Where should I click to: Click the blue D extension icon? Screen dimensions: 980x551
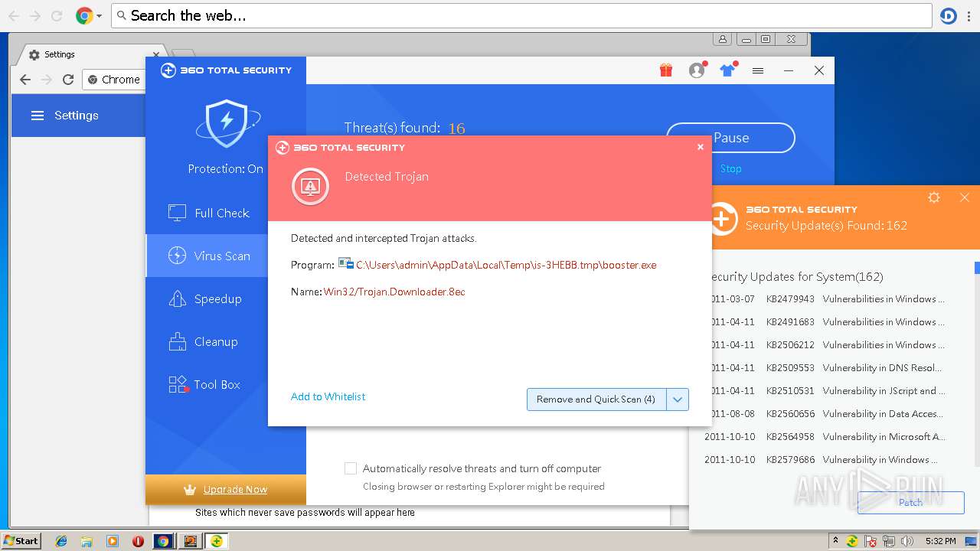click(x=949, y=15)
